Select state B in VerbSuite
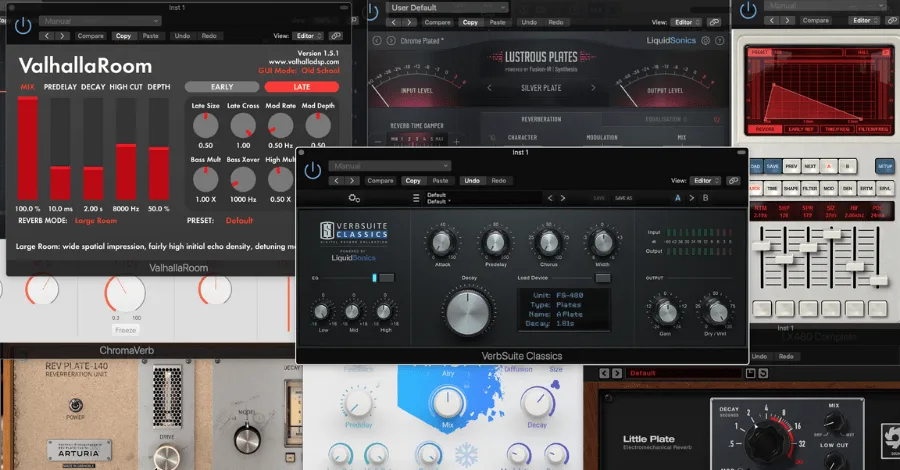900x470 pixels. (705, 198)
